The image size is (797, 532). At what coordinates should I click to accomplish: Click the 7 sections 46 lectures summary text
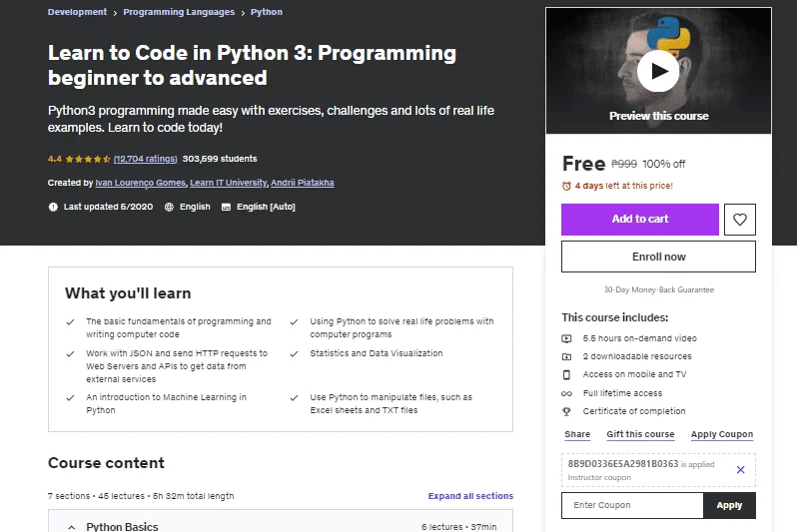tap(141, 496)
